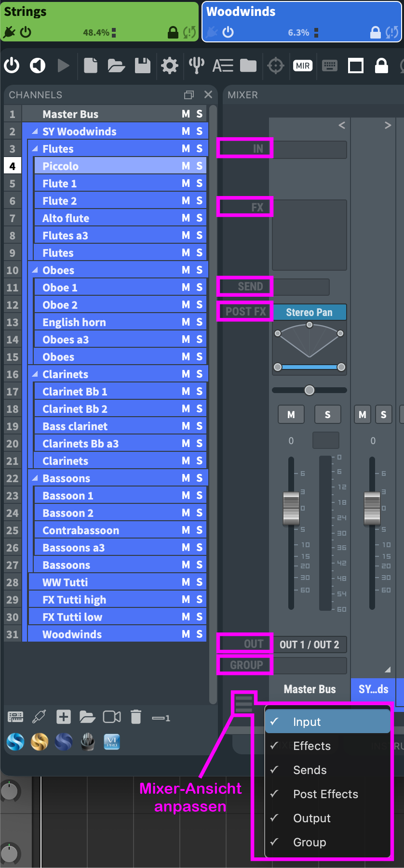Image resolution: width=404 pixels, height=868 pixels.
Task: Toggle Post Effects in the mixer view menu
Action: click(x=325, y=794)
